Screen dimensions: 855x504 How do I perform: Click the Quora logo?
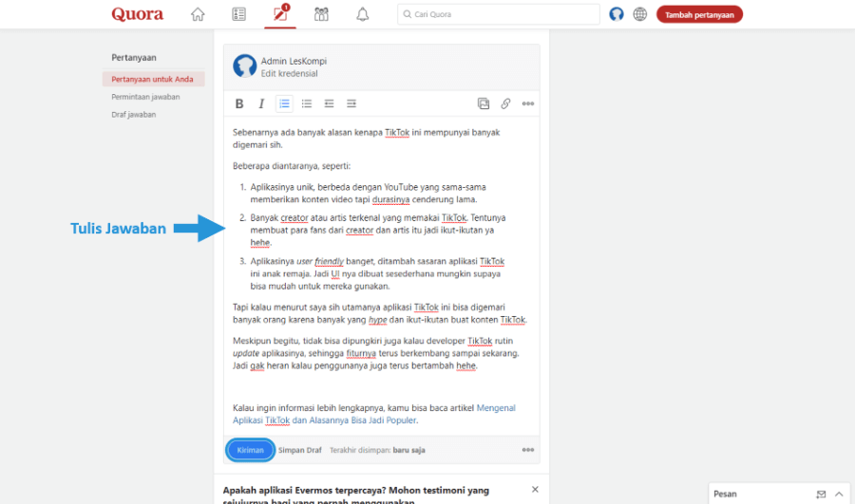click(x=138, y=14)
